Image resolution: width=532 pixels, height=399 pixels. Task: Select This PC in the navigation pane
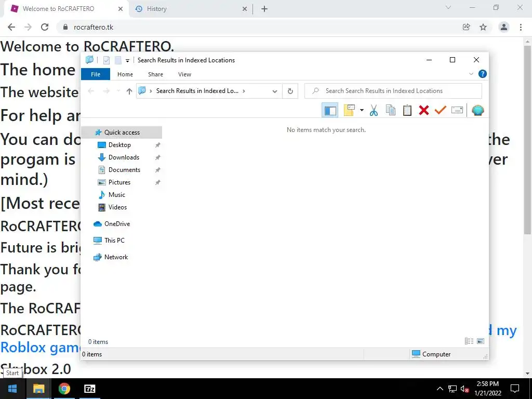click(114, 240)
